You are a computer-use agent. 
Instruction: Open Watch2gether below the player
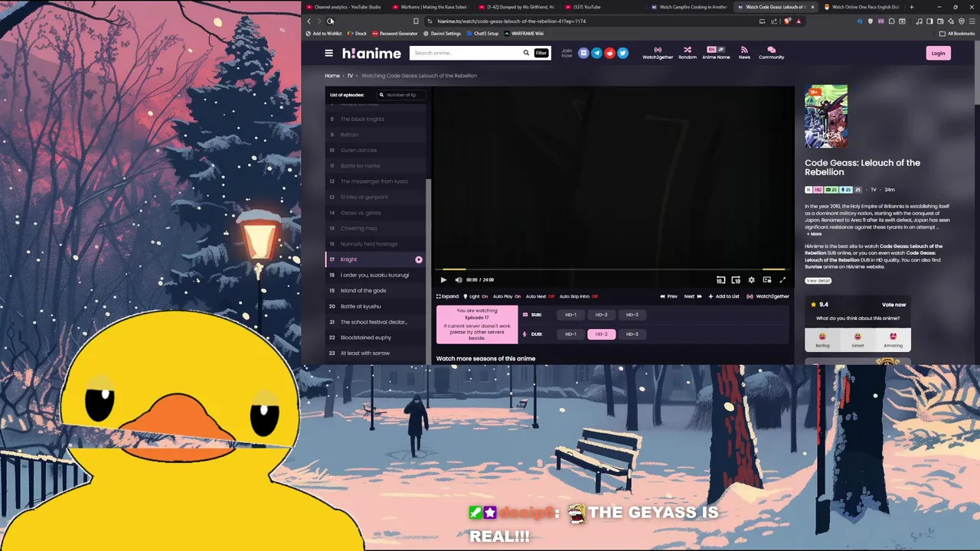point(768,296)
